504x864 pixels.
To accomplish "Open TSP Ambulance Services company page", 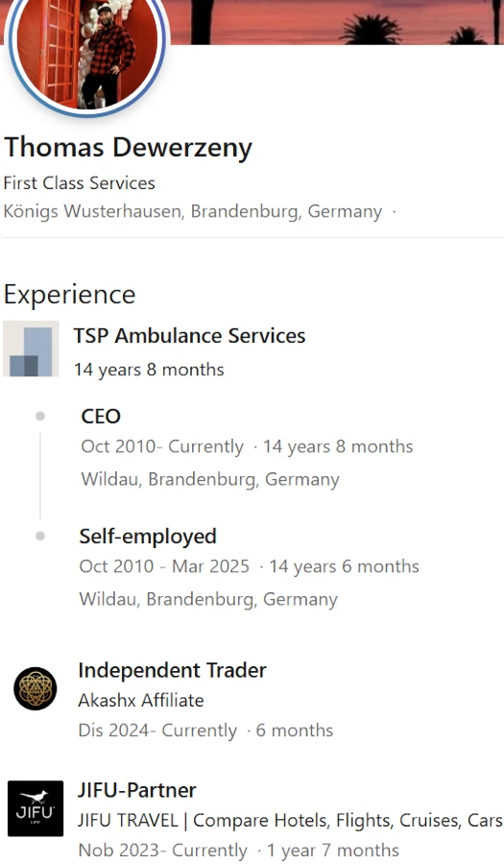I will tap(189, 336).
